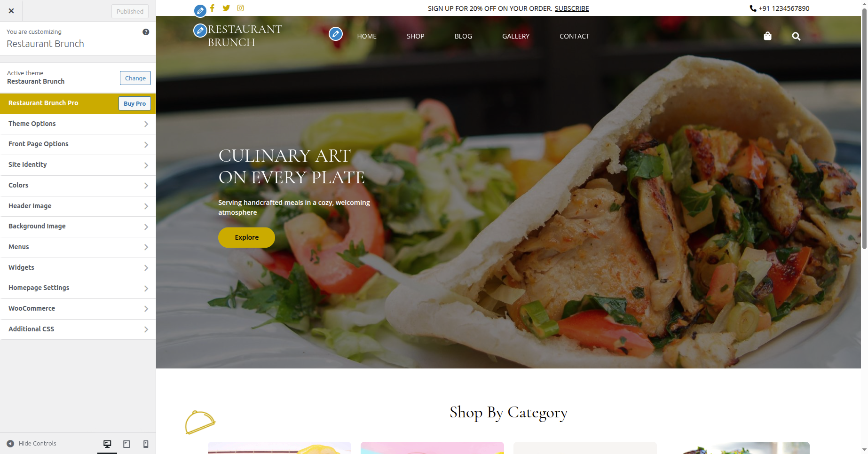The image size is (868, 454).
Task: Click the Buy Pro button
Action: 134,103
